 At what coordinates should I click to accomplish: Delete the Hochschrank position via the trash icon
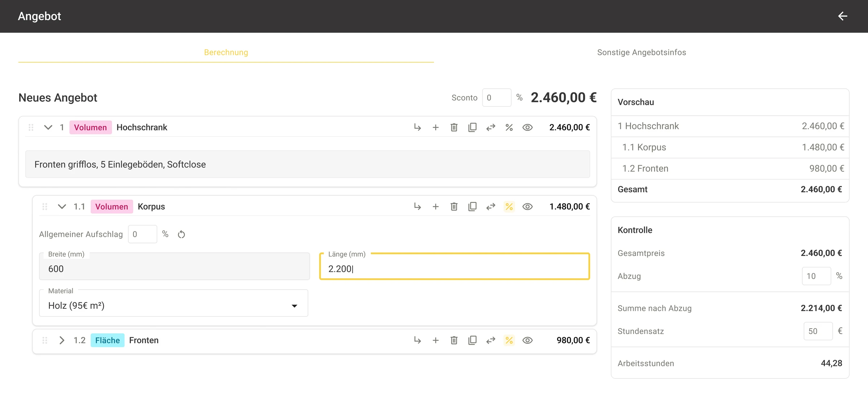click(x=454, y=127)
